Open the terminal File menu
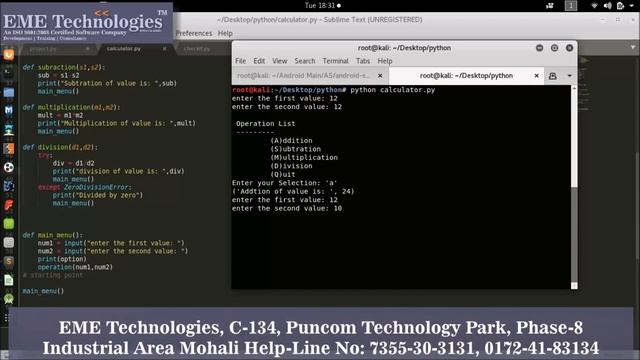The width and height of the screenshot is (640, 360). (x=240, y=61)
